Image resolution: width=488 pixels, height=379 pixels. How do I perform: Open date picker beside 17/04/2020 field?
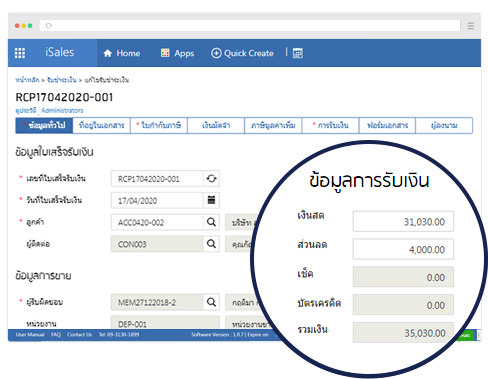click(211, 200)
